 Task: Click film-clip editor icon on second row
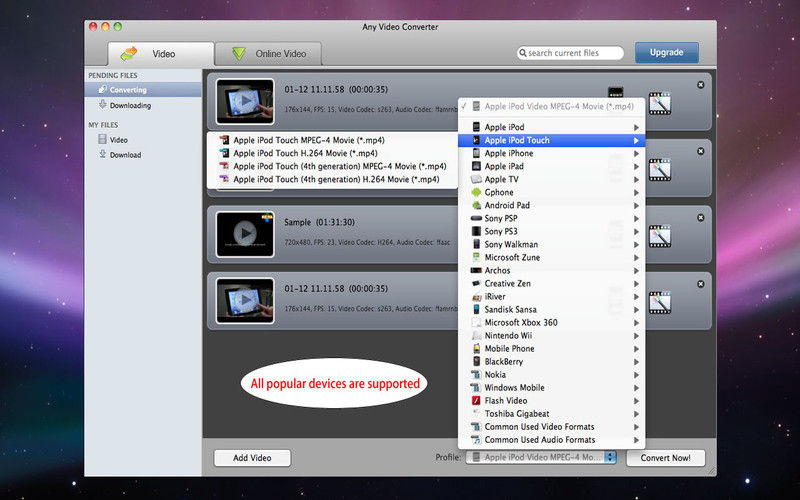(x=660, y=169)
